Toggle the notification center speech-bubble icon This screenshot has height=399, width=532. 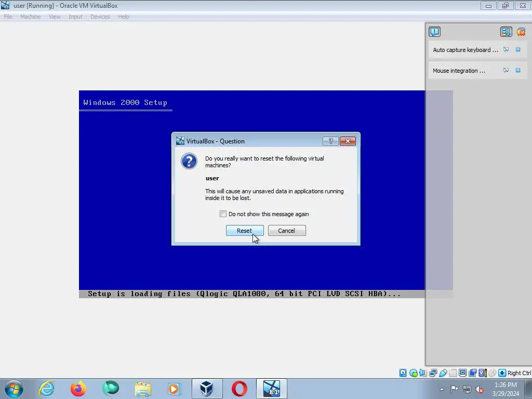coord(435,32)
